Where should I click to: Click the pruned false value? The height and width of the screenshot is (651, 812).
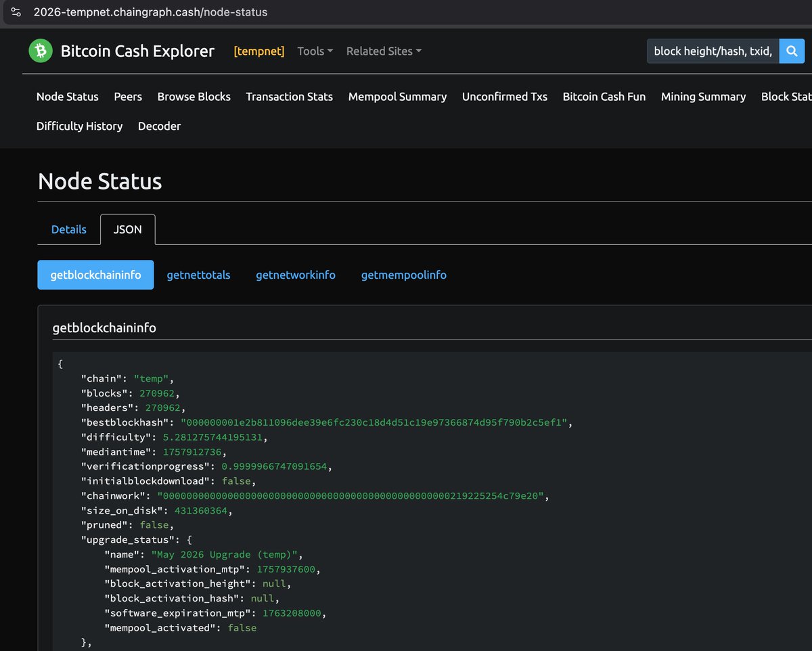click(154, 525)
